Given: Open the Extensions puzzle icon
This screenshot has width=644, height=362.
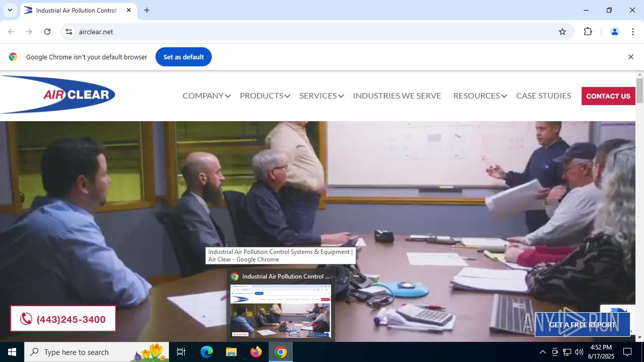Looking at the screenshot, I should pyautogui.click(x=588, y=32).
